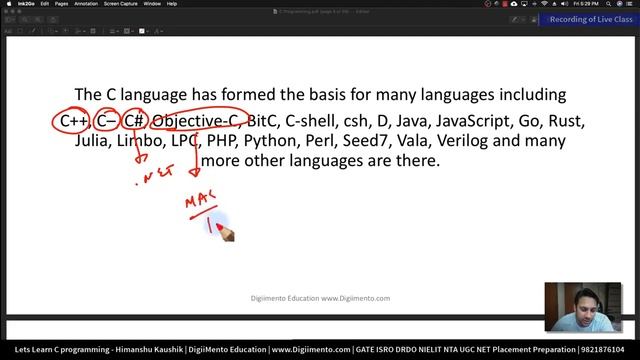
Task: Click the circled Objective-C text
Action: [x=195, y=121]
